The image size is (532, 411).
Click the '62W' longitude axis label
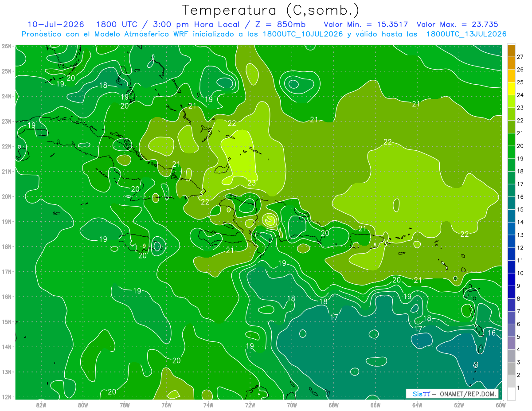[459, 404]
